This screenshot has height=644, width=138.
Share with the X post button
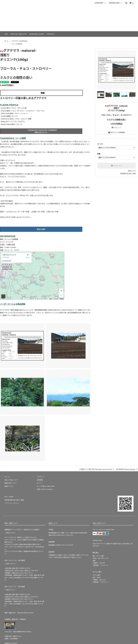point(15,82)
